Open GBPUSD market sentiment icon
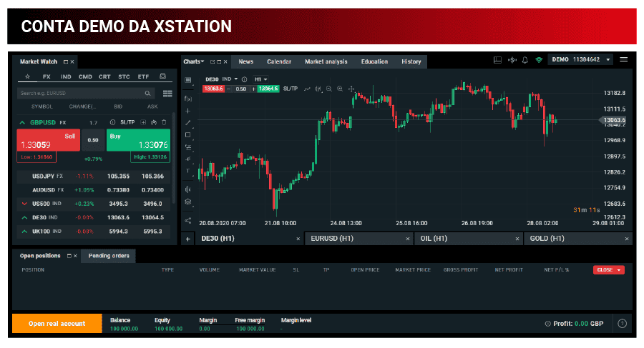The image size is (644, 348). [154, 122]
